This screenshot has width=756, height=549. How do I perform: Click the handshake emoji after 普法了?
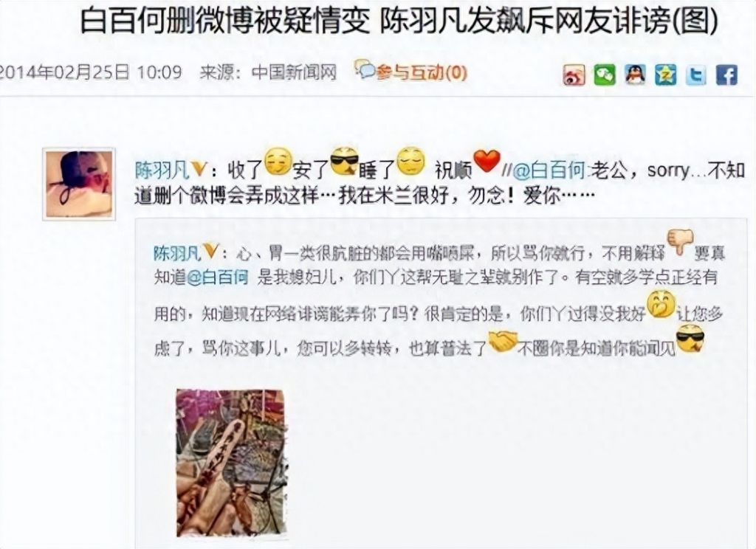(x=503, y=340)
